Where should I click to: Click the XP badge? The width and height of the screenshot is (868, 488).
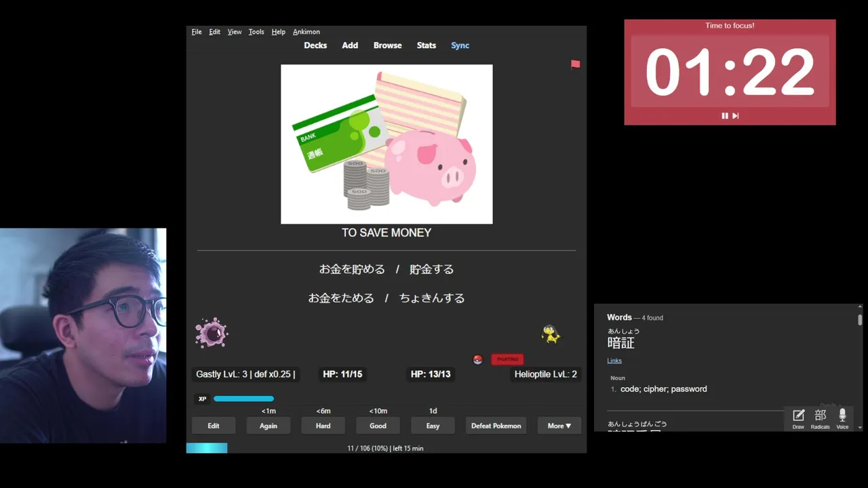(x=202, y=399)
